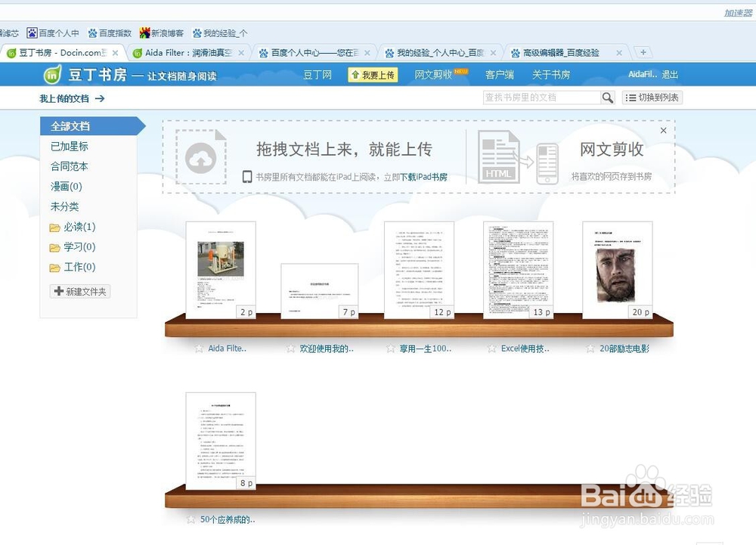This screenshot has height=545, width=756.
Task: Open 20部励志电影 document title
Action: pyautogui.click(x=624, y=348)
